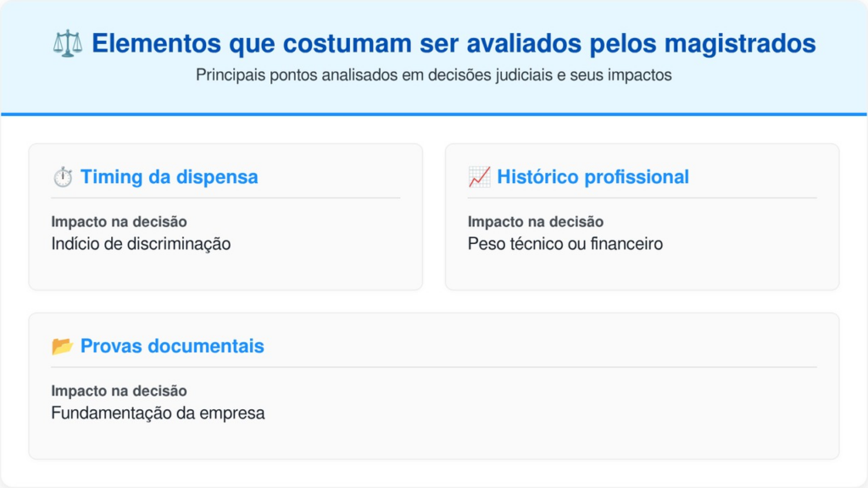The image size is (868, 488).
Task: Click the divider line under Provas documentais
Action: 434,367
